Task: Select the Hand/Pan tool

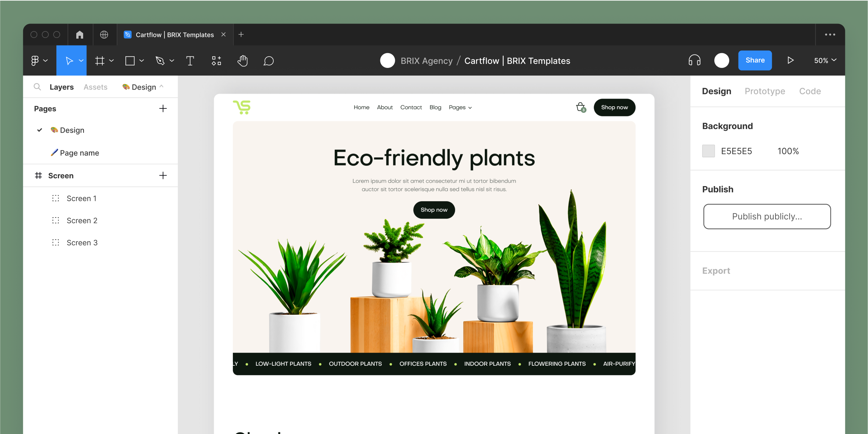Action: pos(243,61)
